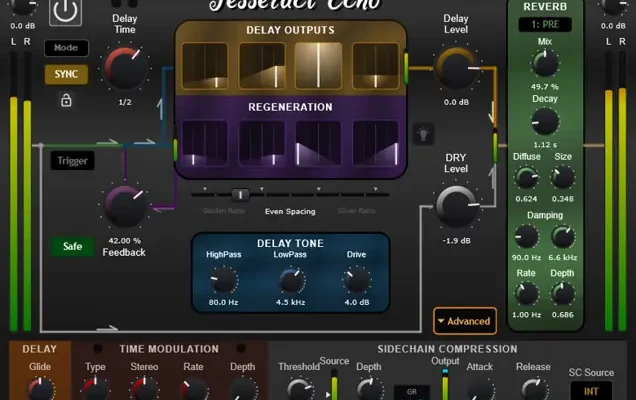Toggle the Safe feedback button
This screenshot has width=636, height=400.
click(x=72, y=246)
